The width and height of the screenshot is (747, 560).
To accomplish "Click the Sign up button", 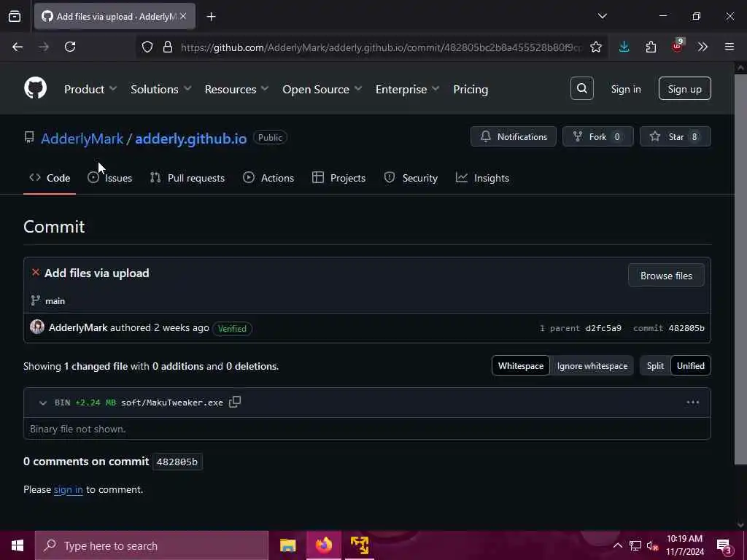I will click(684, 88).
